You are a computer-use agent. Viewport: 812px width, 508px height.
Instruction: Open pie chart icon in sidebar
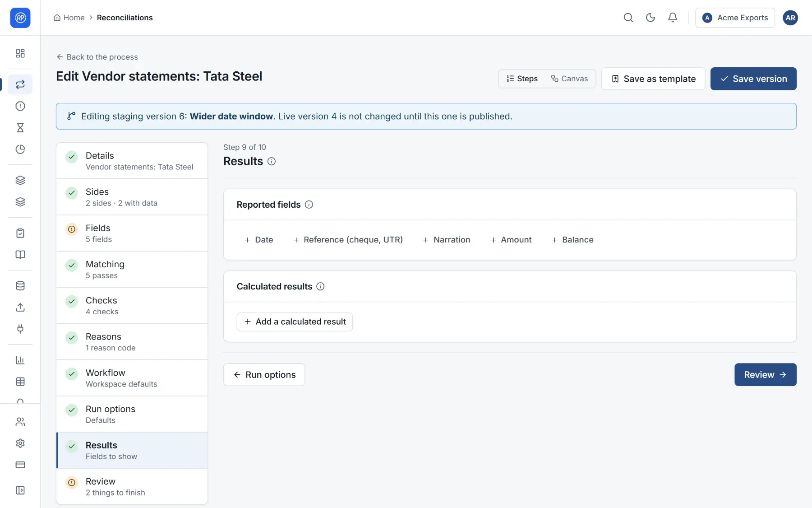20,149
